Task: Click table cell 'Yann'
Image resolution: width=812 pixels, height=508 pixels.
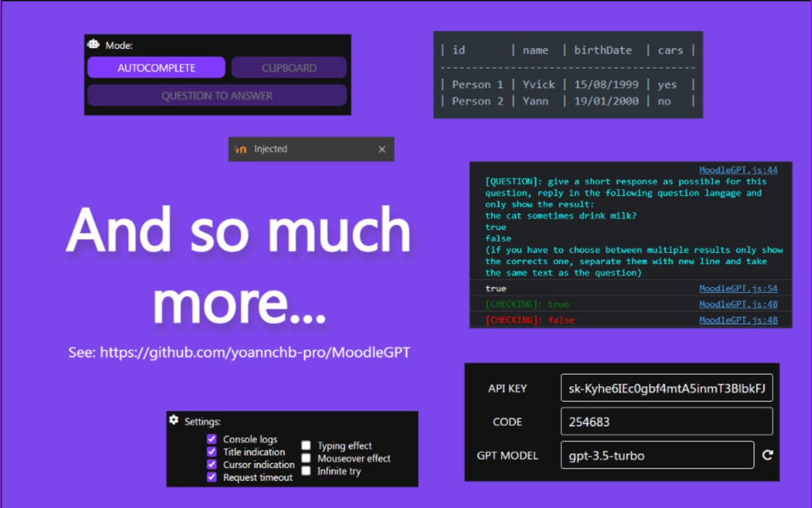Action: 535,101
